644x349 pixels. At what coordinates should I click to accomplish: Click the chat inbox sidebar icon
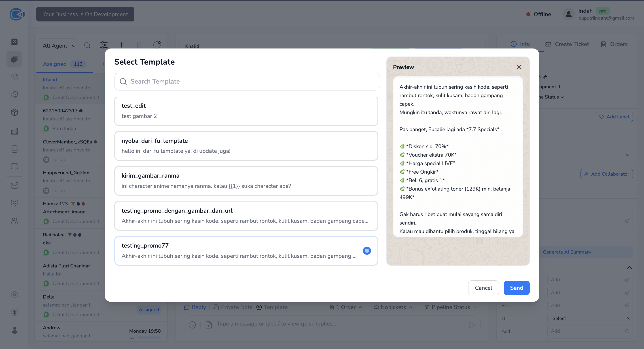click(x=14, y=59)
